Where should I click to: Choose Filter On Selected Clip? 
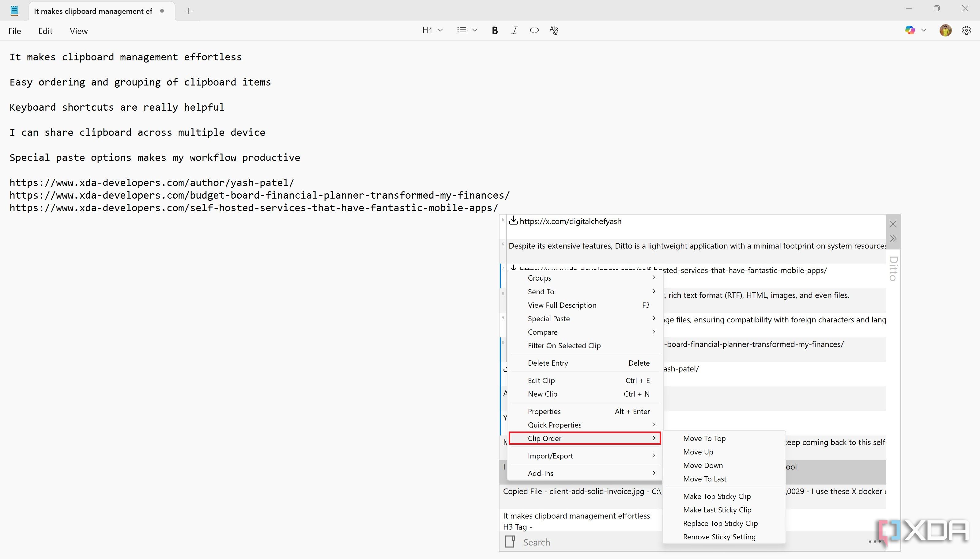click(585, 345)
